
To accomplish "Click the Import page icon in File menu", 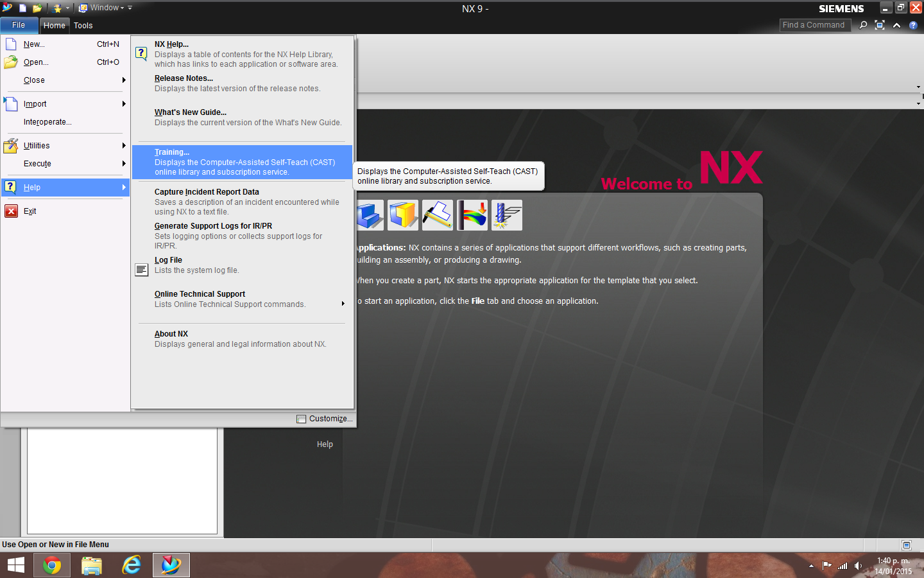I will tap(11, 104).
